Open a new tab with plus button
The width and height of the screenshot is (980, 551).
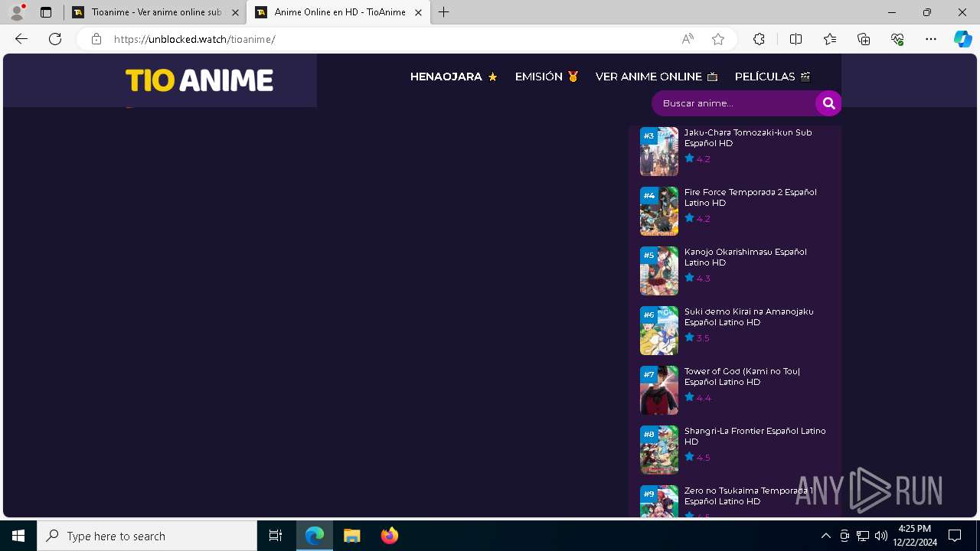444,12
